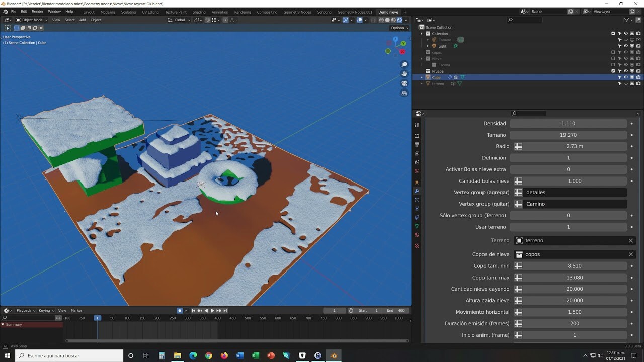Clear the terreno field with its X button
The image size is (644, 362).
point(631,240)
